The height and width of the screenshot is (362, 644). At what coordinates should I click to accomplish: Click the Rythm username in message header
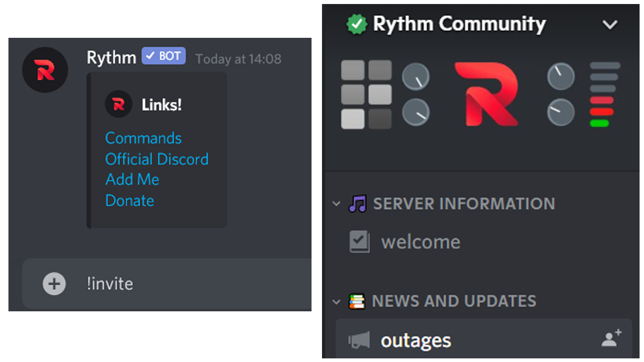click(x=111, y=58)
